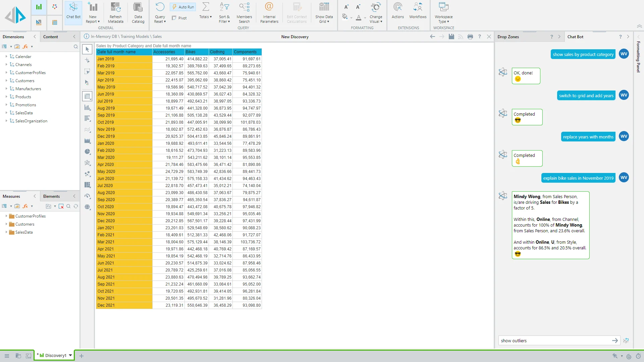Send the chat message with arrow button

[x=615, y=341]
